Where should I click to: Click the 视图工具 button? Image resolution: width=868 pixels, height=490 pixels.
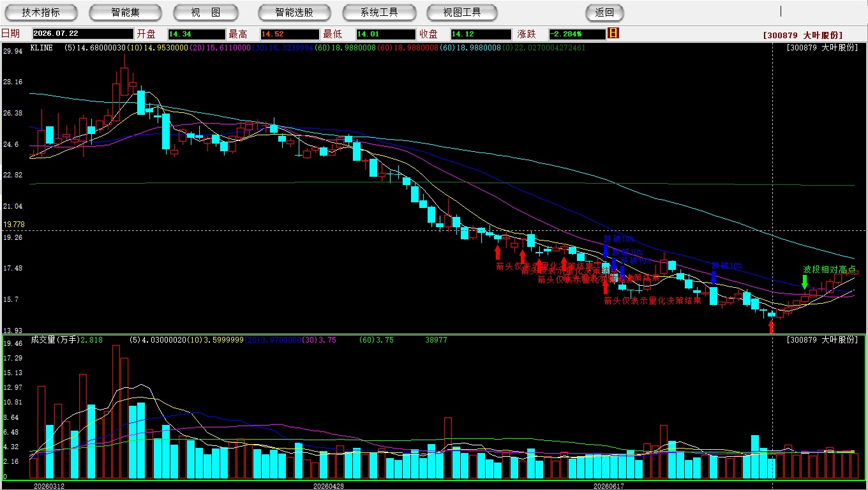[463, 12]
